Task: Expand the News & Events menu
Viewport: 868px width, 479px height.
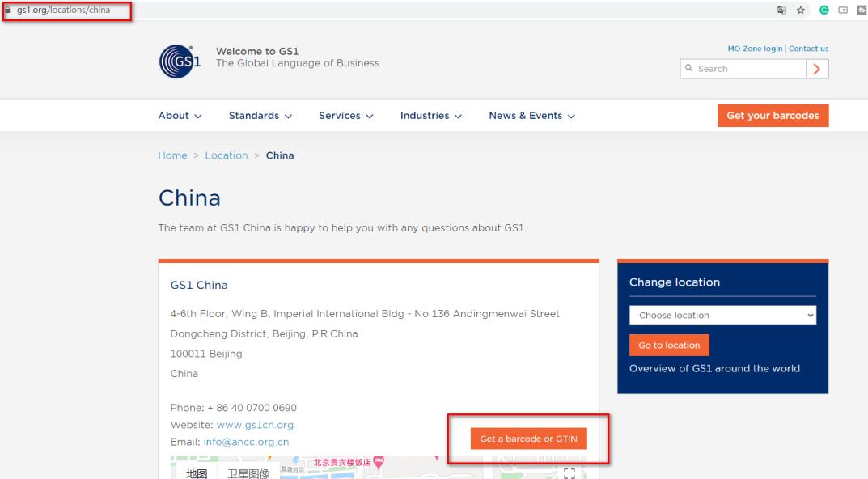Action: (x=532, y=115)
